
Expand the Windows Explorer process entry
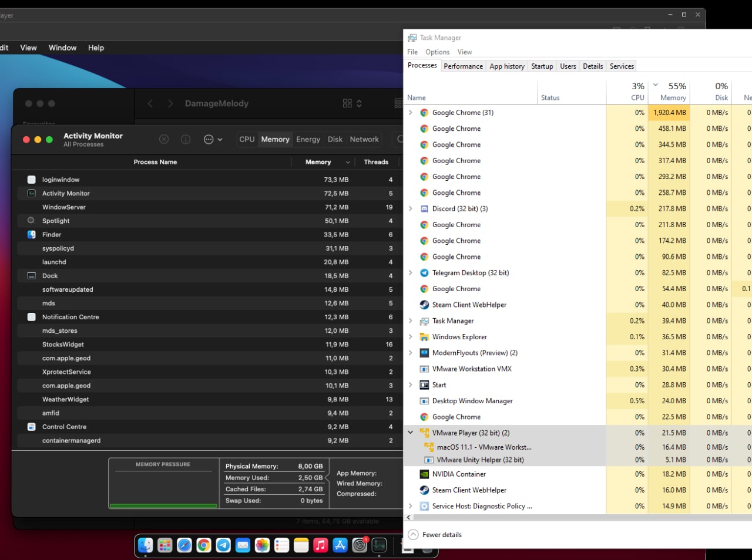pos(411,337)
